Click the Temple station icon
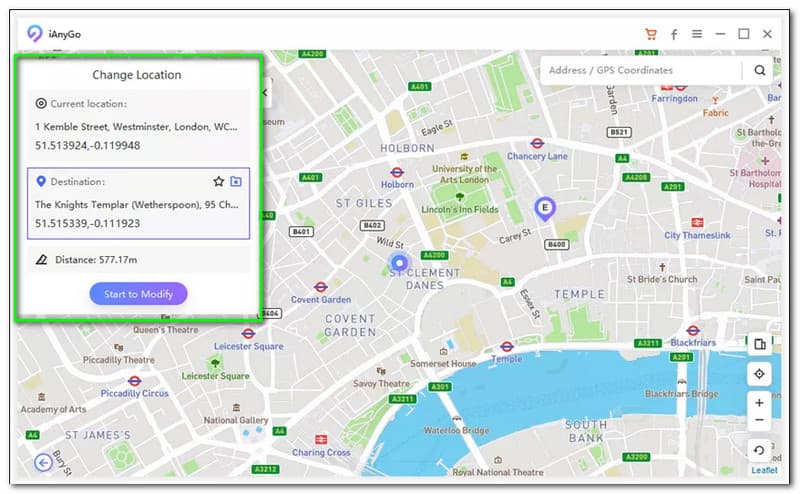This screenshot has height=494, width=800. click(x=507, y=347)
